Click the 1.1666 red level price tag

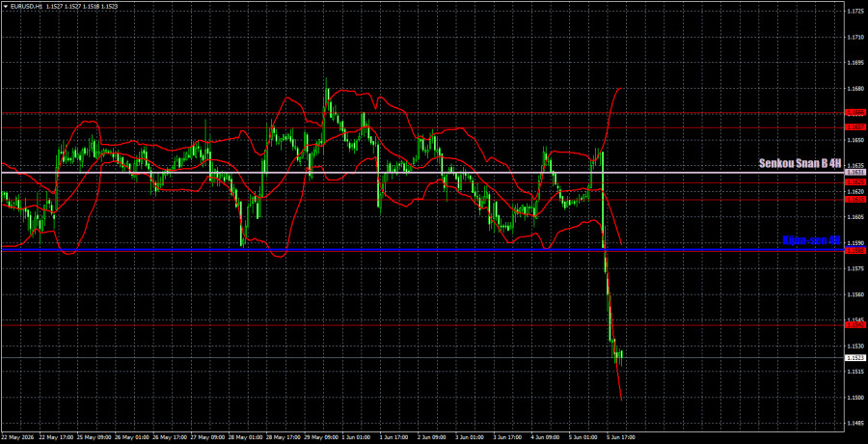(854, 113)
